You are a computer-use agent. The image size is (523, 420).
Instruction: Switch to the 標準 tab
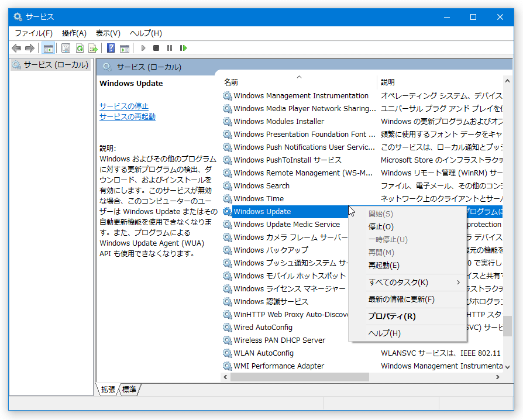[129, 390]
